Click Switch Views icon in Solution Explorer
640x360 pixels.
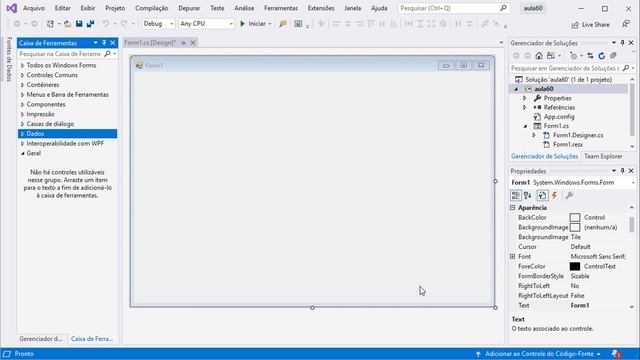(x=551, y=56)
